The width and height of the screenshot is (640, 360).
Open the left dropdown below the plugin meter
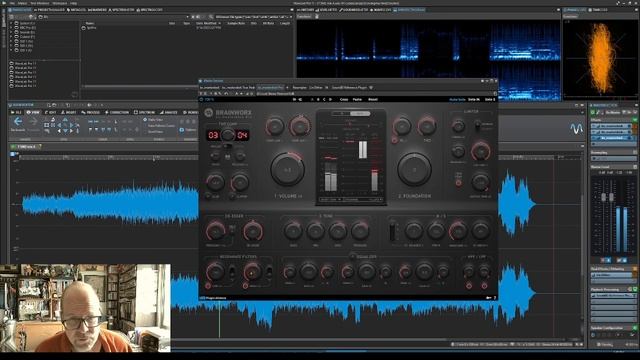(x=330, y=200)
